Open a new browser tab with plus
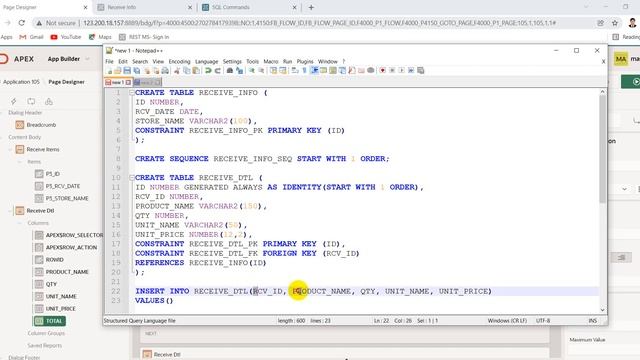This screenshot has height=360, width=640. pyautogui.click(x=311, y=7)
